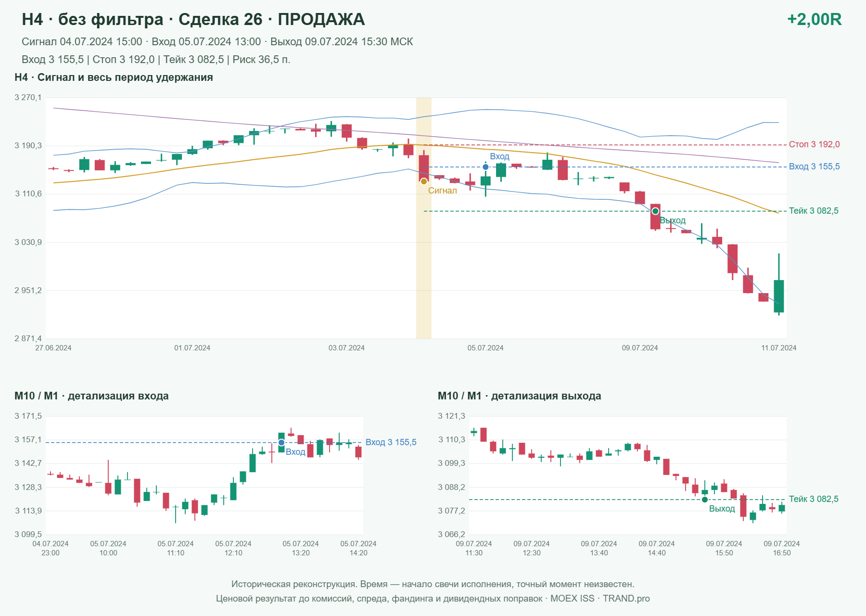866x616 pixels.
Task: Click the 3 030,9 price axis label
Action: [x=28, y=242]
